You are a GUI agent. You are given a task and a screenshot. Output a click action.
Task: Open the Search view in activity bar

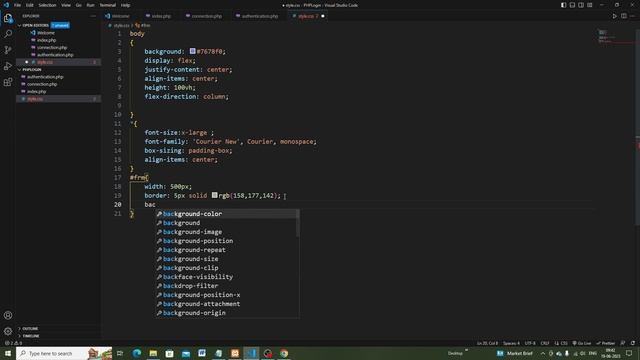pos(8,34)
